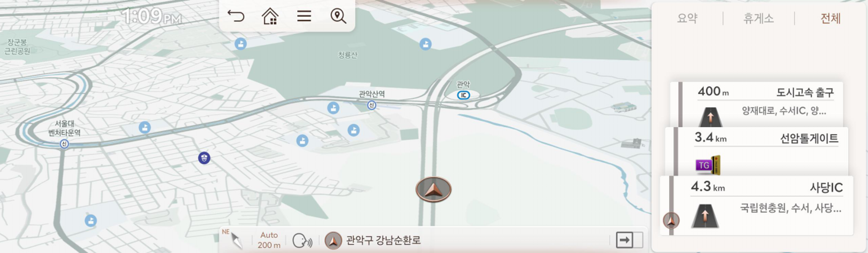
Task: Select the 사당IC 4.3 km route card
Action: pos(757,205)
